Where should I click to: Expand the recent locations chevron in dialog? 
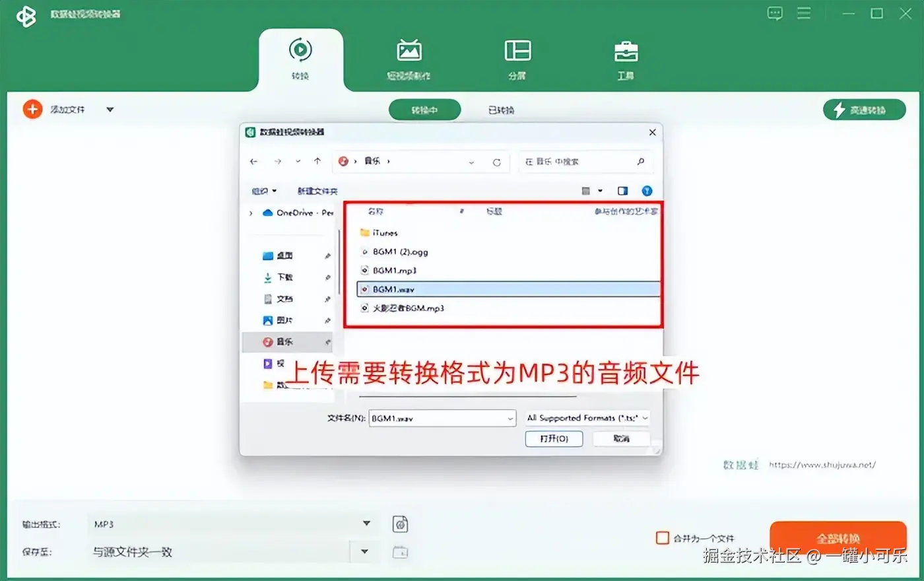click(298, 162)
